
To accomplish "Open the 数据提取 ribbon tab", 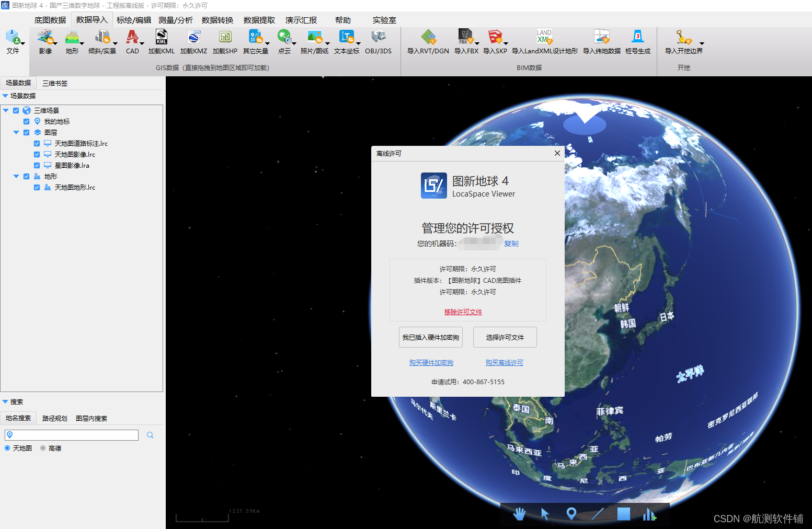I will tap(259, 20).
